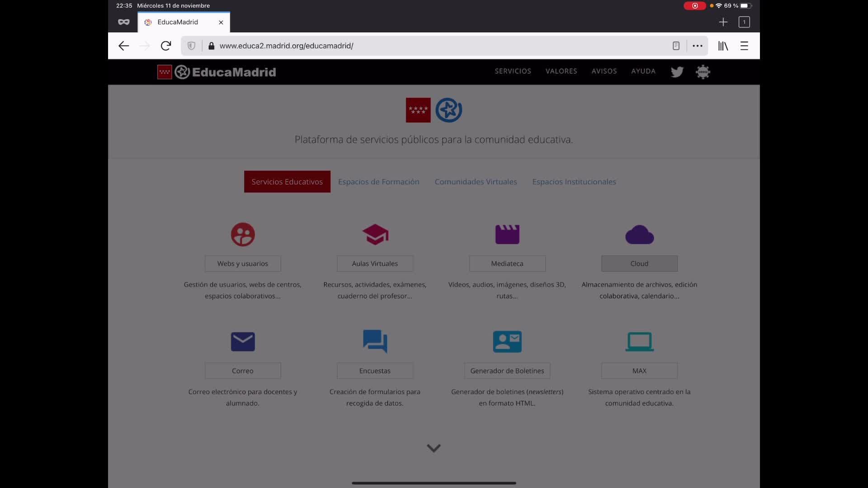Open the Encuestas chat bubbles icon
The image size is (868, 488).
click(x=375, y=342)
